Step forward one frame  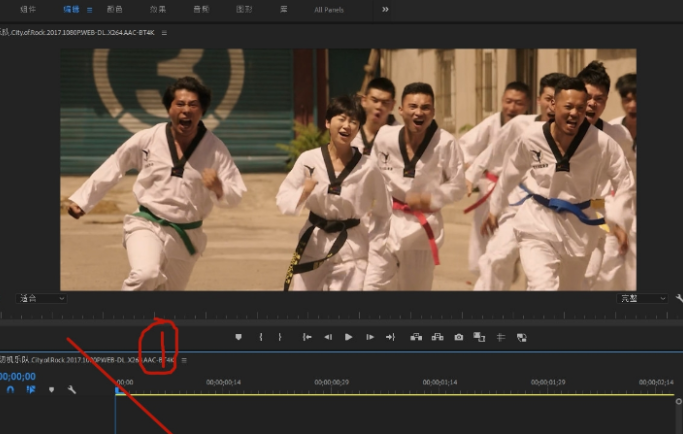tap(370, 337)
